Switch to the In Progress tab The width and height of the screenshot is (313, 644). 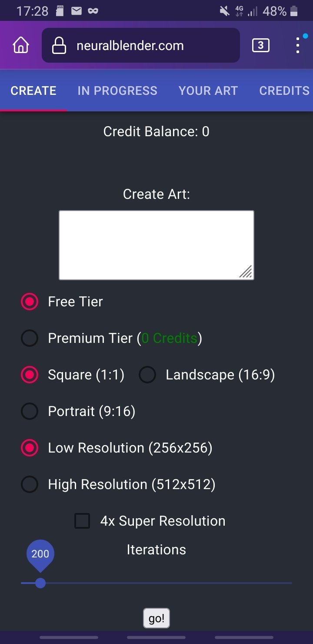(x=117, y=91)
